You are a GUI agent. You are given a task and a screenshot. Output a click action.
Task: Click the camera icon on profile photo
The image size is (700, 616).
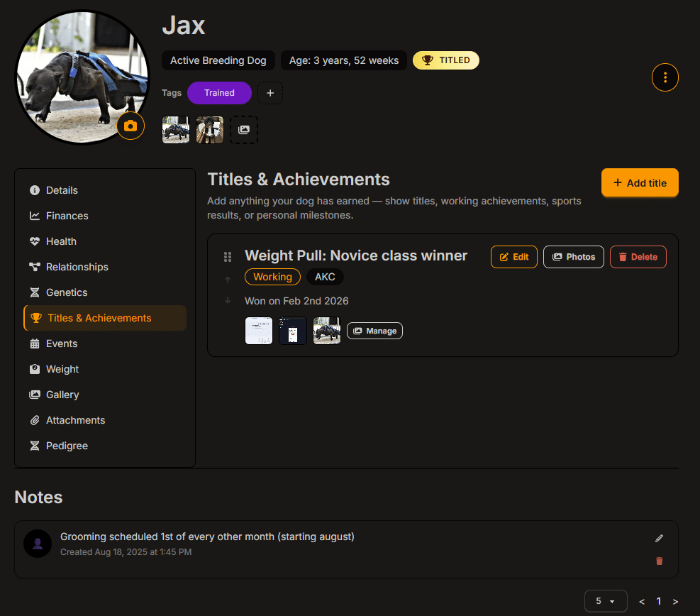(130, 126)
